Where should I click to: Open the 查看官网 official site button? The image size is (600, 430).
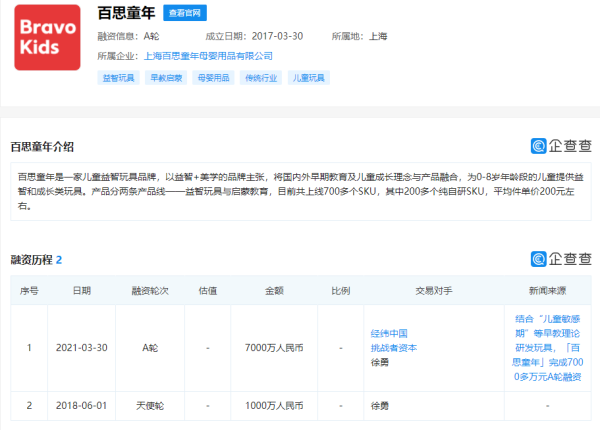(185, 13)
